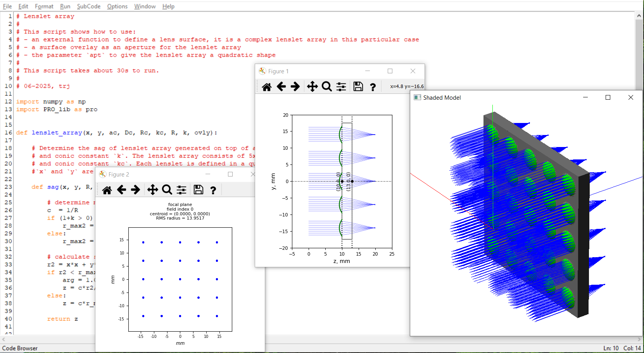Click the editor's vertical scrollbar up arrow
The image size is (644, 353).
639,16
